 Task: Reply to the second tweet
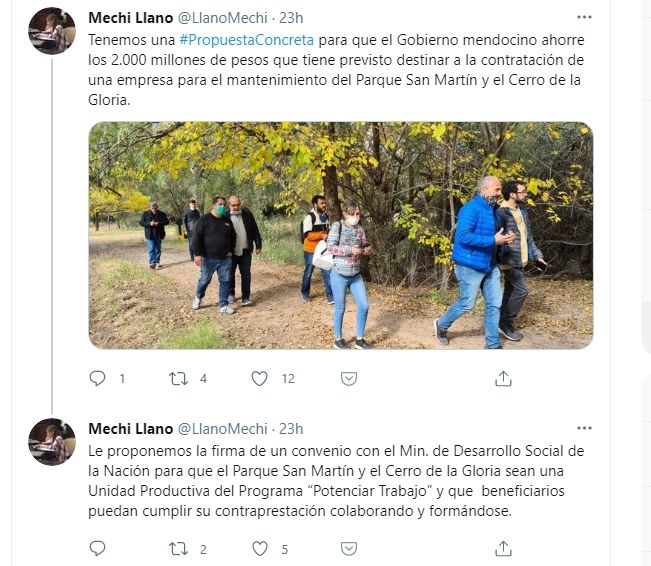[x=98, y=549]
